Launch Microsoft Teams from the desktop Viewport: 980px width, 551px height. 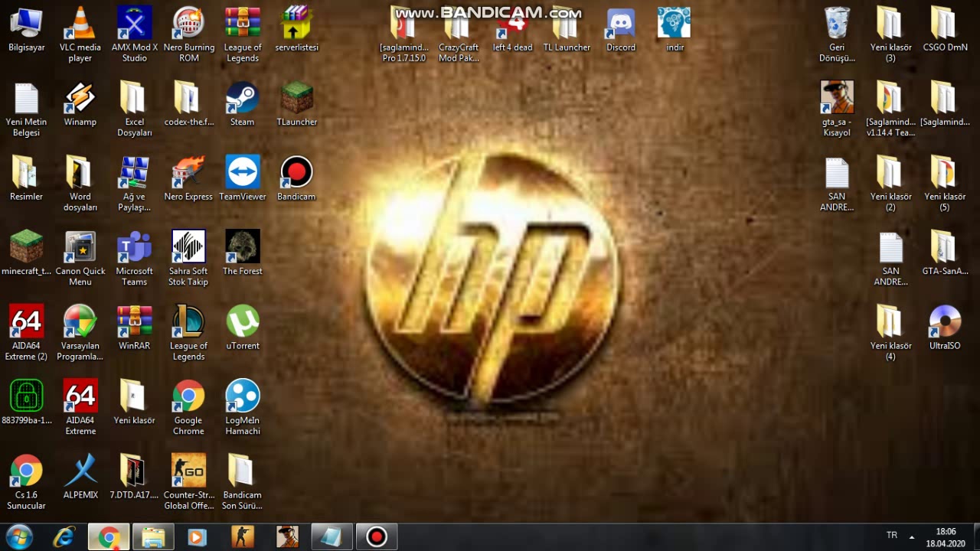134,258
